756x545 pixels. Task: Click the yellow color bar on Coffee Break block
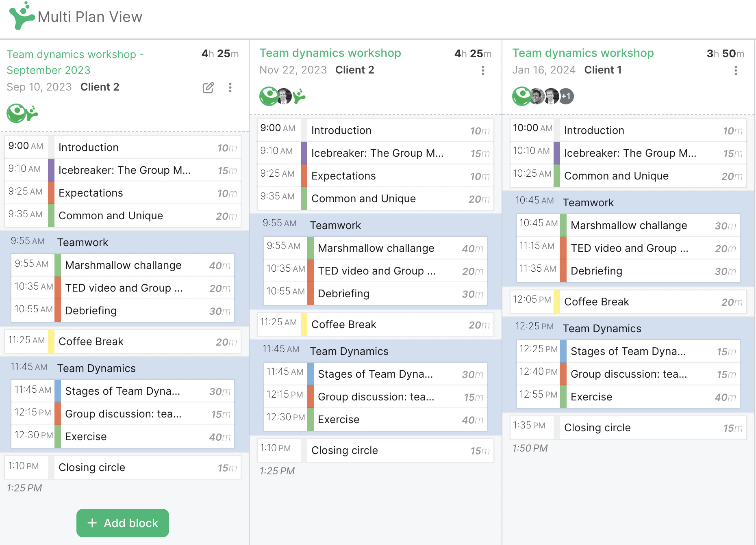point(51,342)
